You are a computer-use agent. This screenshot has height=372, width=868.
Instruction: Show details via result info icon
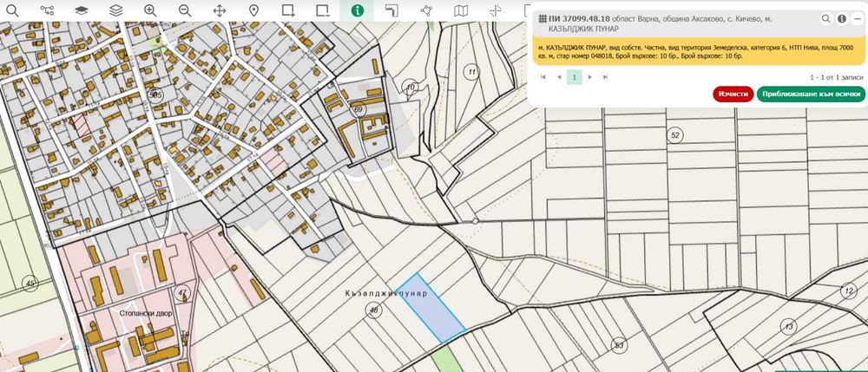click(842, 19)
